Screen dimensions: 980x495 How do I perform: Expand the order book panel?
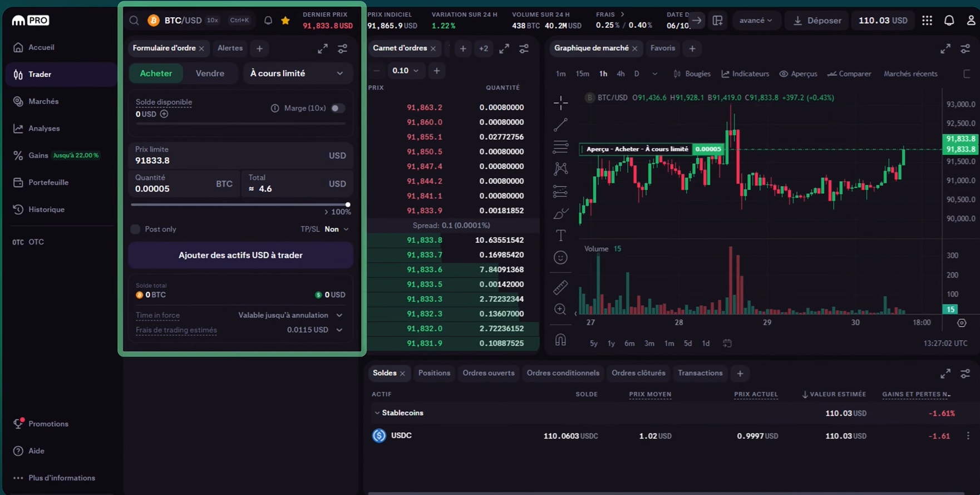click(x=504, y=49)
